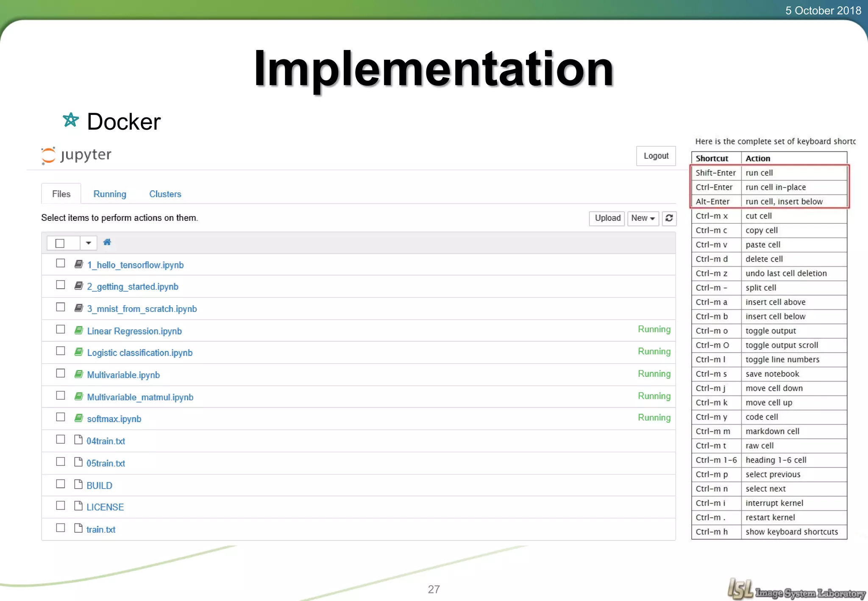The height and width of the screenshot is (601, 868).
Task: Click the 'toggle line numbers' action cell
Action: pos(794,359)
